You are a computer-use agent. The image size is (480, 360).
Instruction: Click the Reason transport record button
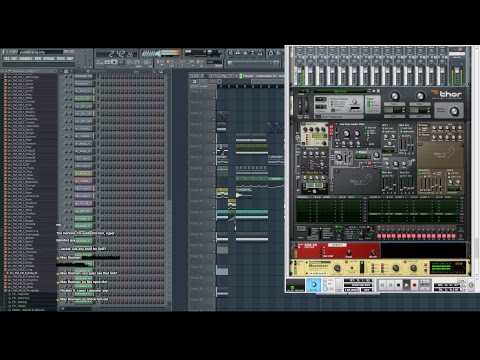coord(414,285)
